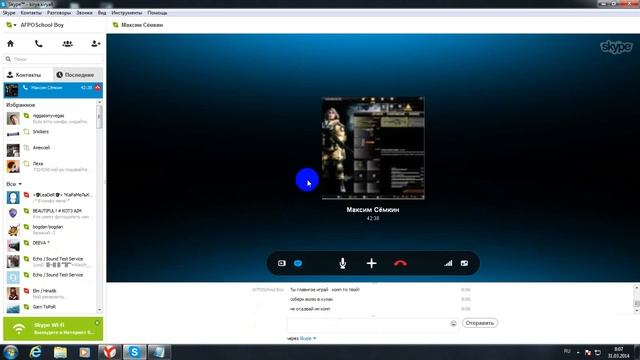This screenshot has width=640, height=360.
Task: Open the phone dial pad icon
Action: (x=39, y=43)
